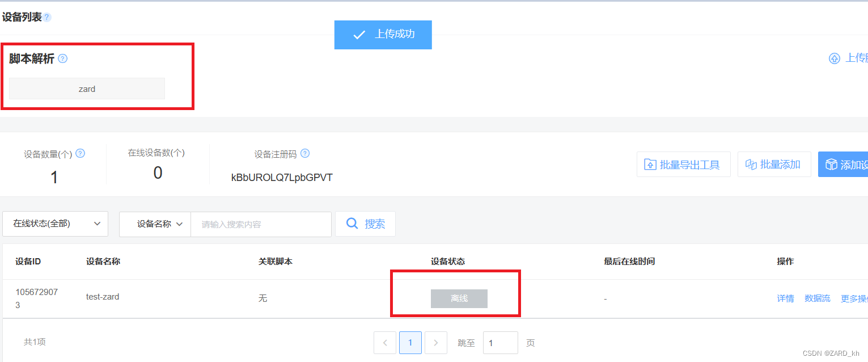
Task: Click help icon beside 设备注册码
Action: [x=305, y=153]
